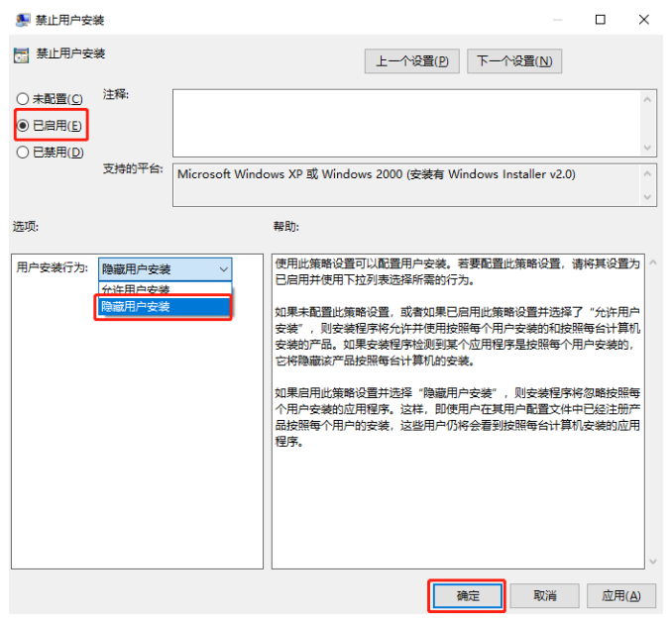The width and height of the screenshot is (672, 621).
Task: Click the supported platform scroll down arrow
Action: (x=647, y=197)
